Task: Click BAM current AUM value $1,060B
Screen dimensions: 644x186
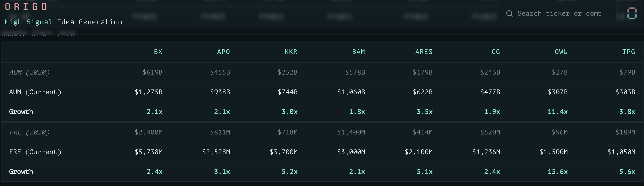Action: tap(351, 92)
